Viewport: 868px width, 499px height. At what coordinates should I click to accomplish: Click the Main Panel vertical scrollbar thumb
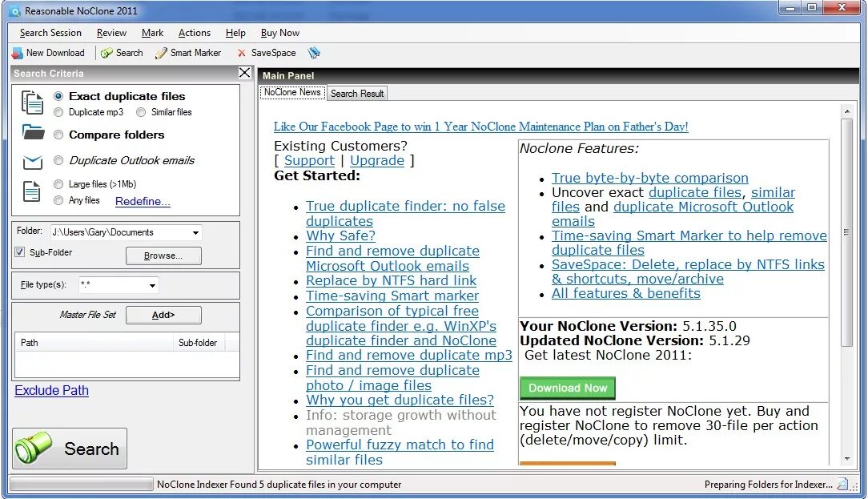click(x=846, y=232)
